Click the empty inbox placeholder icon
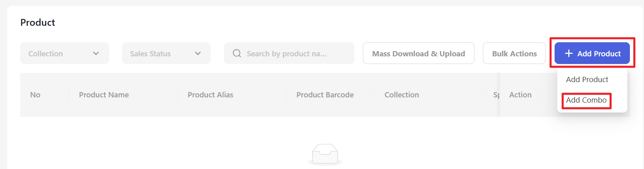This screenshot has width=644, height=169. [x=325, y=154]
